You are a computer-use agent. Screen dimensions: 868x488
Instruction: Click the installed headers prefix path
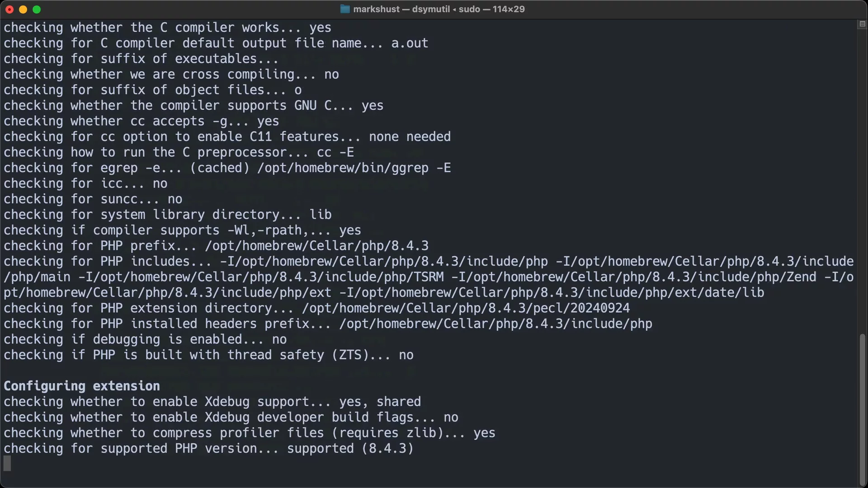coord(495,324)
